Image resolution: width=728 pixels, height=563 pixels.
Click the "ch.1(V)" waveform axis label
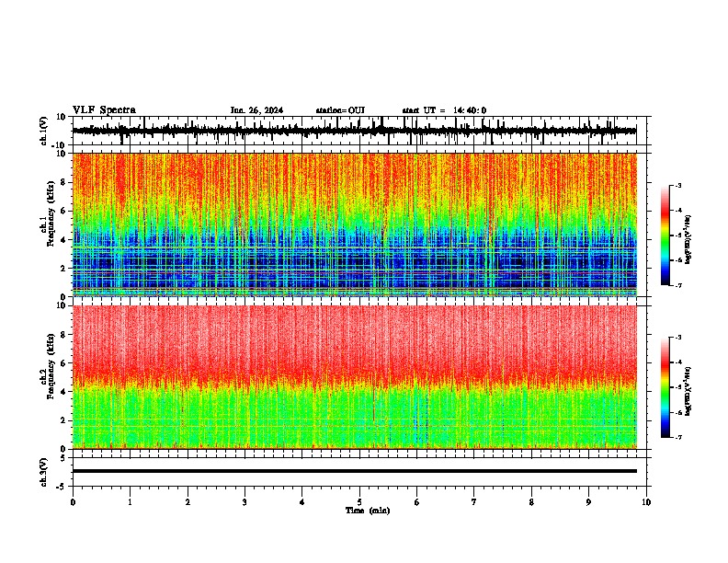tap(44, 131)
